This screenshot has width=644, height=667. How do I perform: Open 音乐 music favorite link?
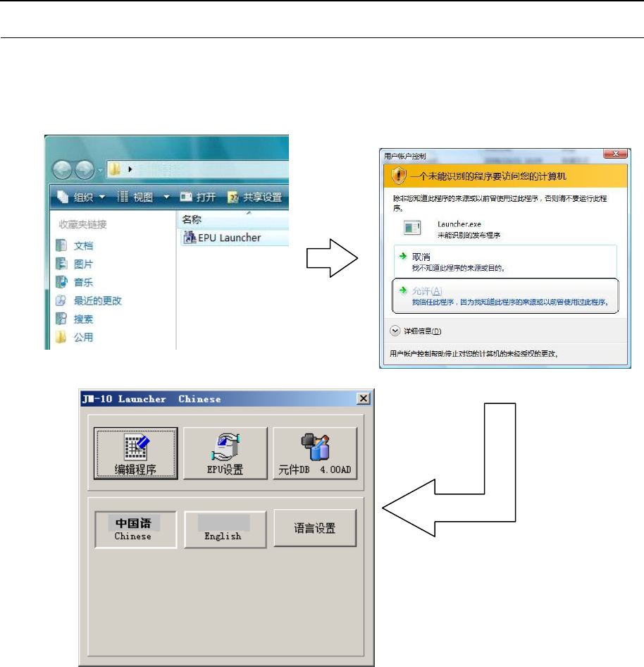point(83,283)
